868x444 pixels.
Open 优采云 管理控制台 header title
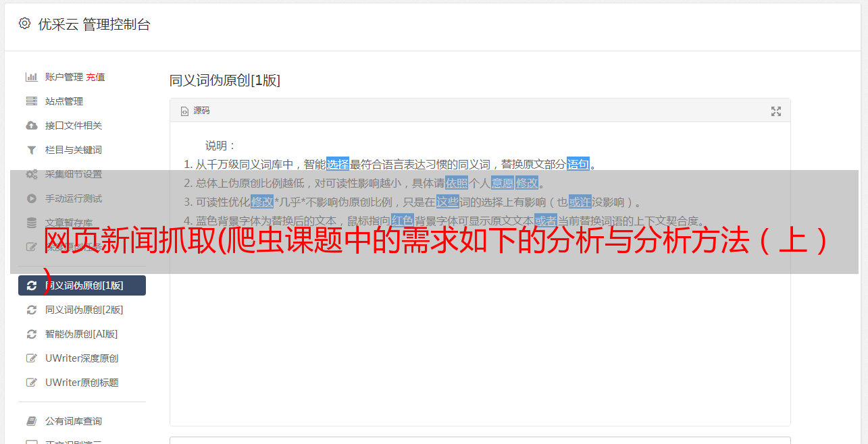94,24
